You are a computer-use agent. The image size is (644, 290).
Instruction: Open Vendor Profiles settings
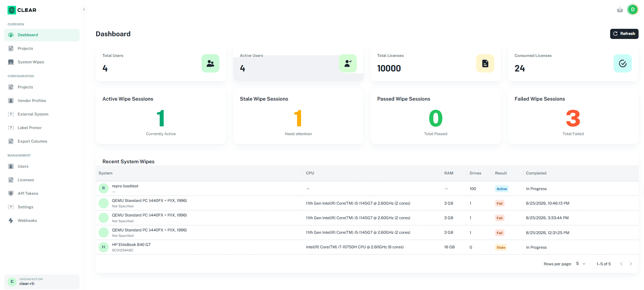tap(42, 101)
